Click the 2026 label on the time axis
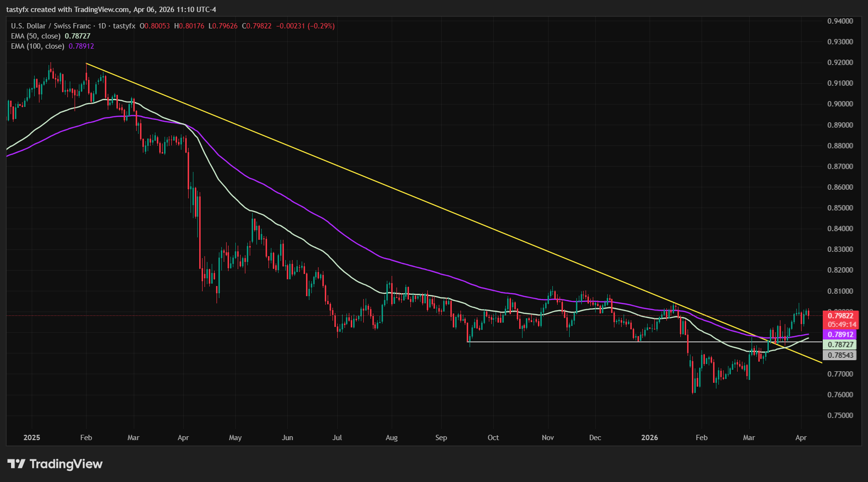The image size is (868, 482). pyautogui.click(x=650, y=438)
